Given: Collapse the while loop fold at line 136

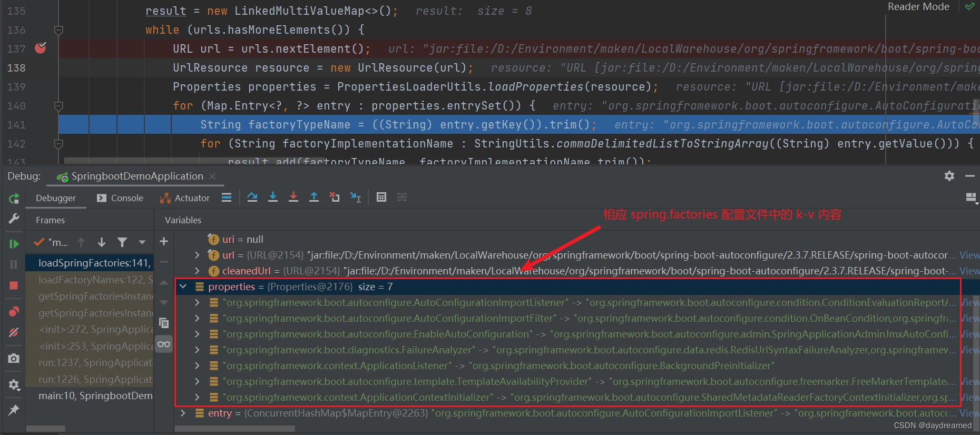Looking at the screenshot, I should [59, 30].
